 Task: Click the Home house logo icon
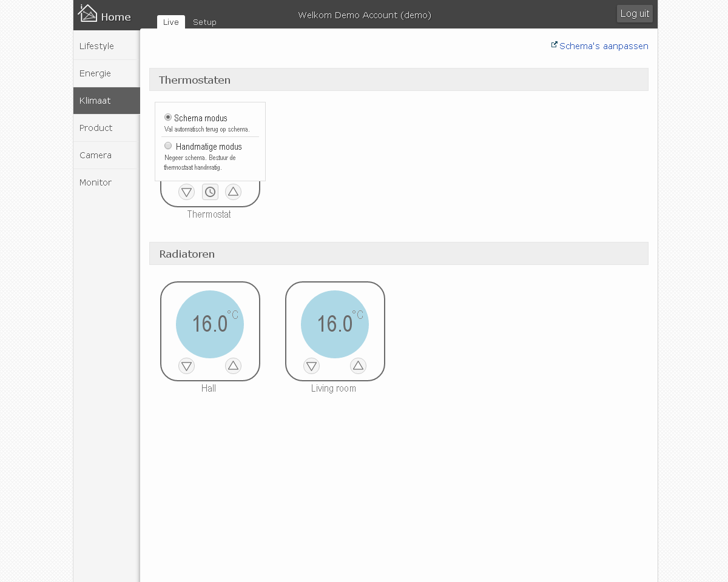point(87,13)
